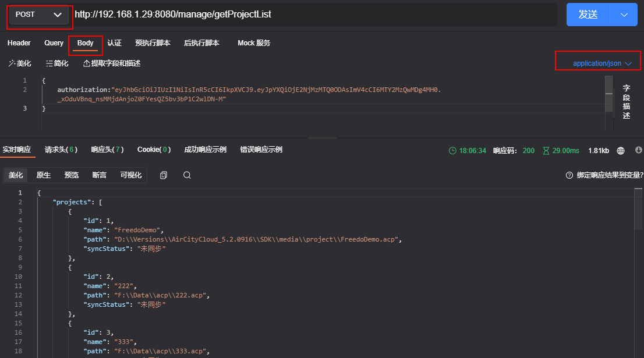Click the globe network icon
Image resolution: width=644 pixels, height=358 pixels.
pyautogui.click(x=621, y=151)
